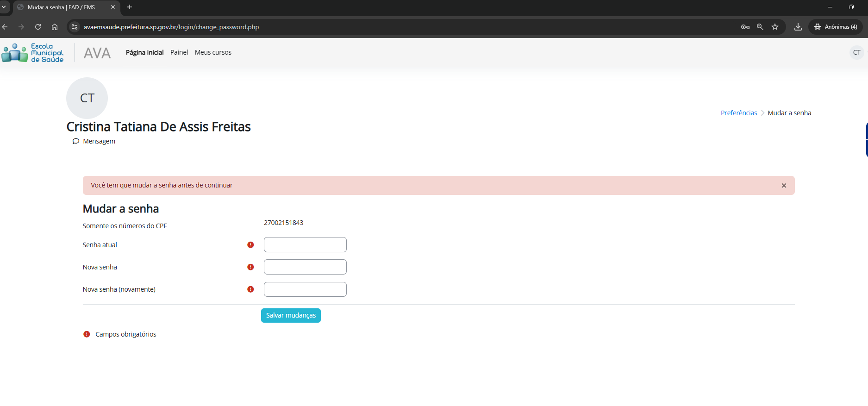Open the tab search dropdown arrow

[x=4, y=7]
